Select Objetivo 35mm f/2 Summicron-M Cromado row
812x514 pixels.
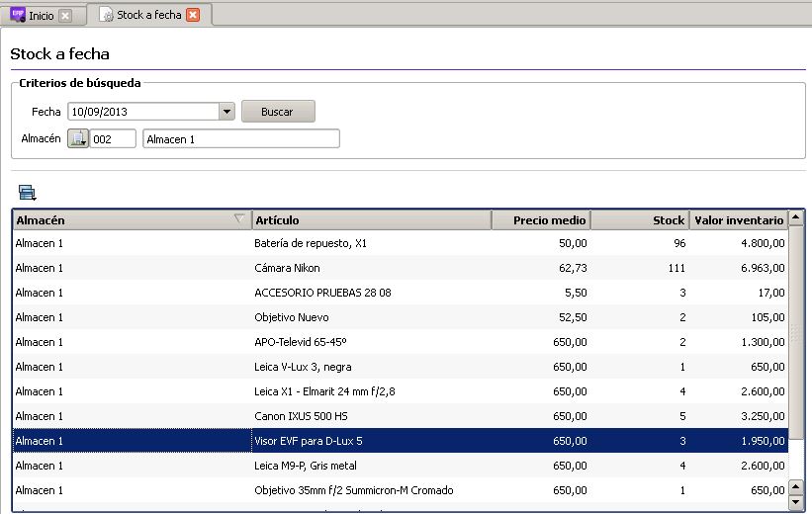coord(401,490)
